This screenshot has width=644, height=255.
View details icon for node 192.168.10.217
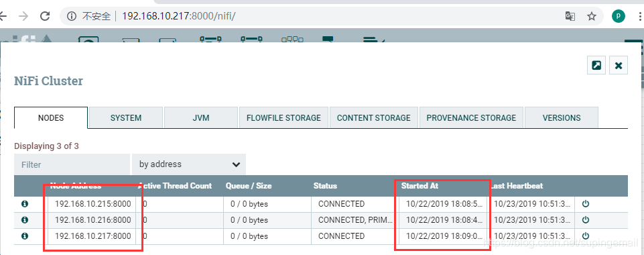[x=25, y=236]
